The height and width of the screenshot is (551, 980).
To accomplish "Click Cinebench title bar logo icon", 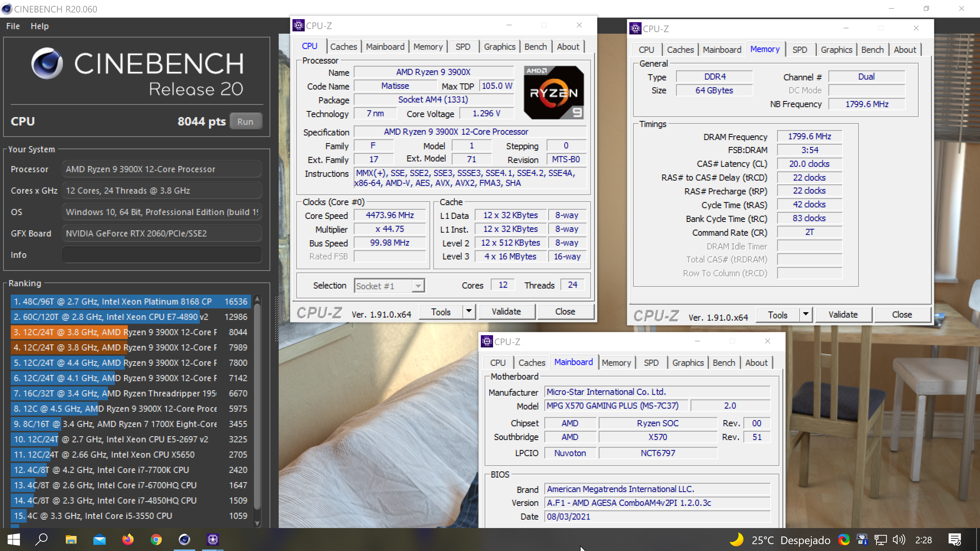I will point(6,9).
